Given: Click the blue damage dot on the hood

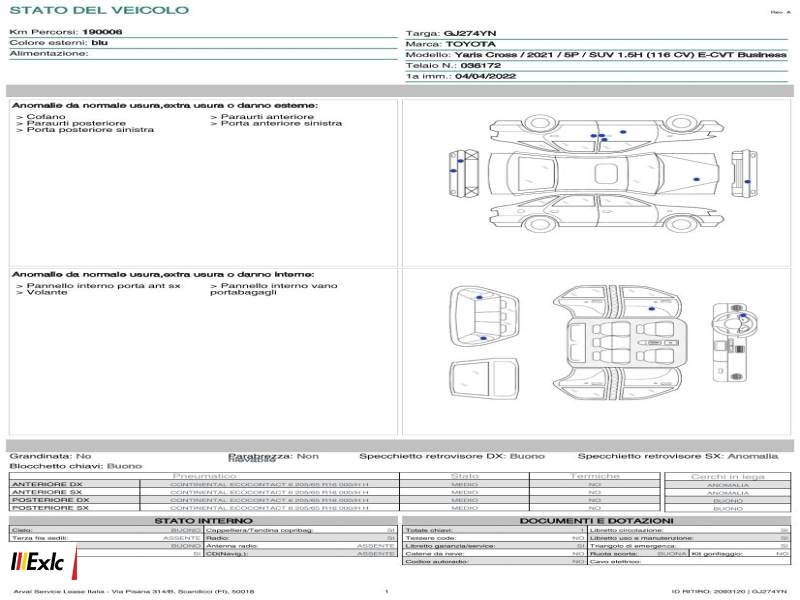Looking at the screenshot, I should (696, 180).
